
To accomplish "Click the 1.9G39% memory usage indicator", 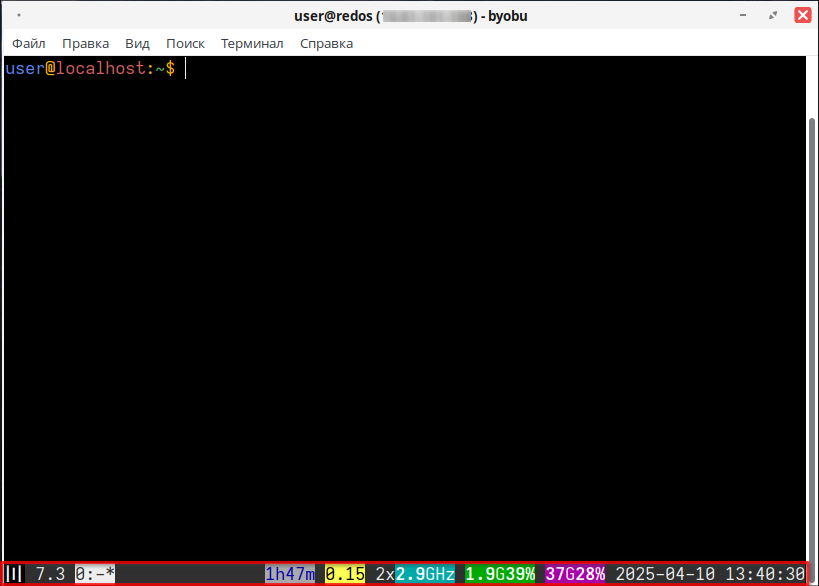I will tap(500, 574).
